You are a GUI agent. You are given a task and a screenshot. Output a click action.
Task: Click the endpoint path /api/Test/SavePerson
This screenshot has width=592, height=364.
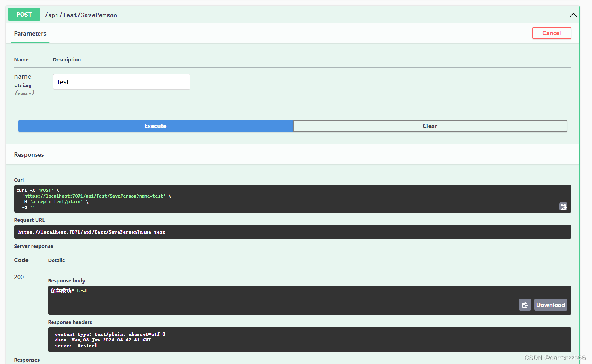(81, 15)
